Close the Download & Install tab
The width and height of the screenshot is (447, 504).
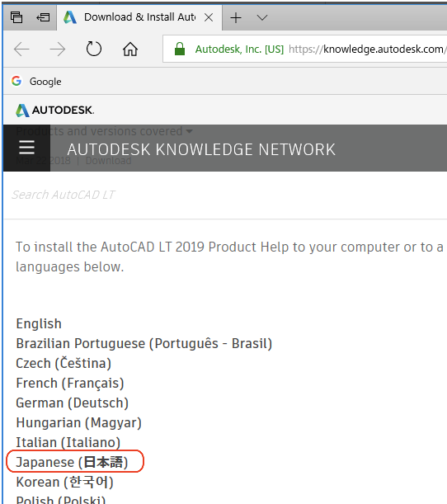(x=209, y=17)
